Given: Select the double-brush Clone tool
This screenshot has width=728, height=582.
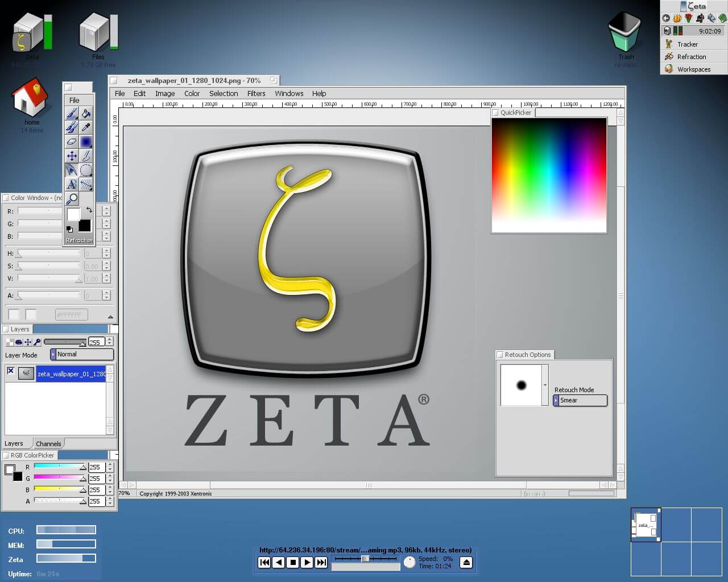Looking at the screenshot, I should 72,127.
